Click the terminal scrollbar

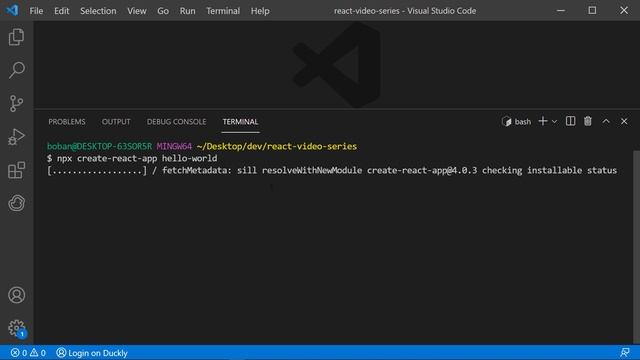point(637,247)
